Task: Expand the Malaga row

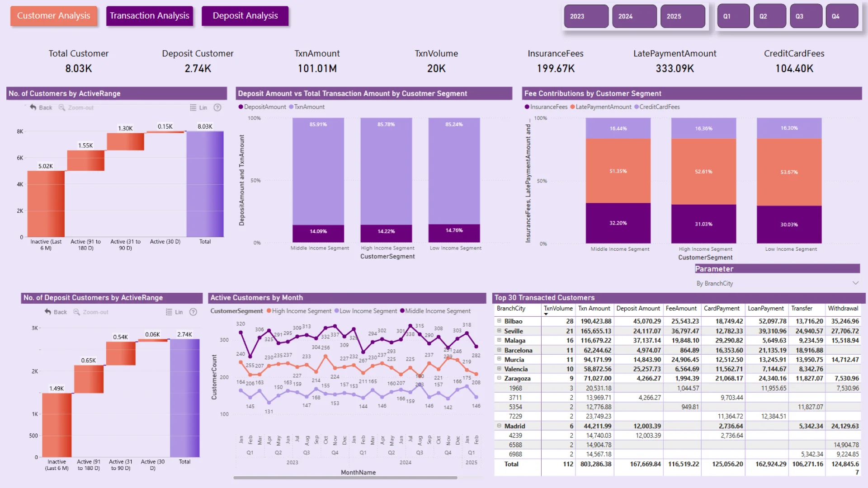Action: [499, 340]
